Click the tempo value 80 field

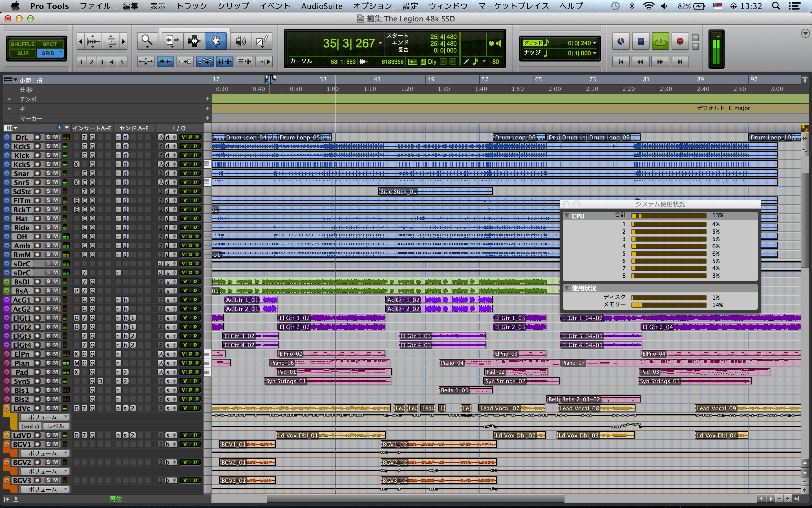point(495,62)
